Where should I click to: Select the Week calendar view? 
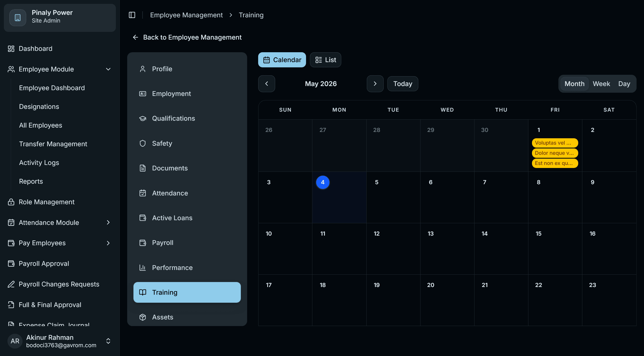pyautogui.click(x=601, y=84)
